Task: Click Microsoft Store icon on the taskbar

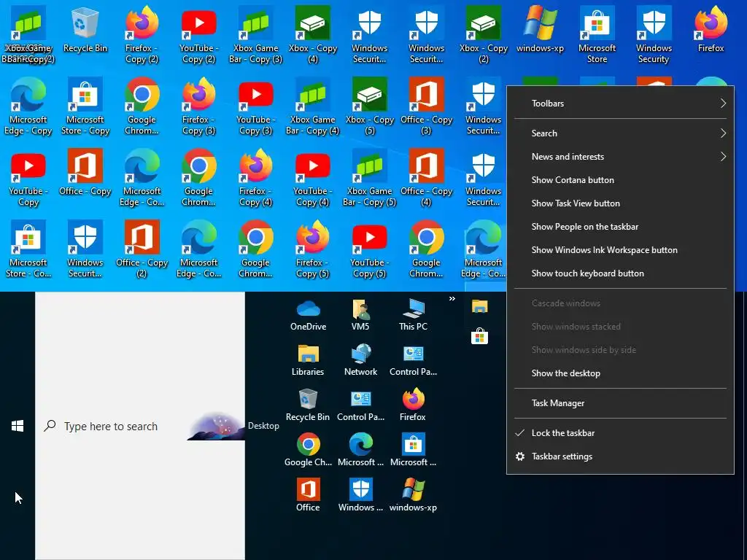Action: click(x=480, y=336)
